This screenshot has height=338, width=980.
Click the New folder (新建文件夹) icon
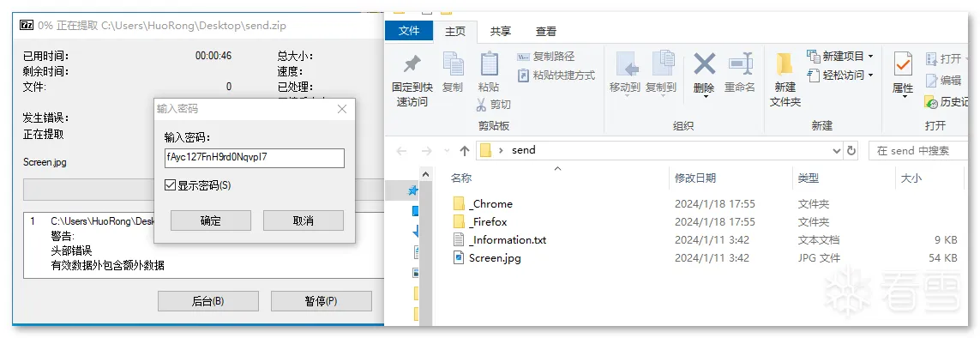point(785,64)
